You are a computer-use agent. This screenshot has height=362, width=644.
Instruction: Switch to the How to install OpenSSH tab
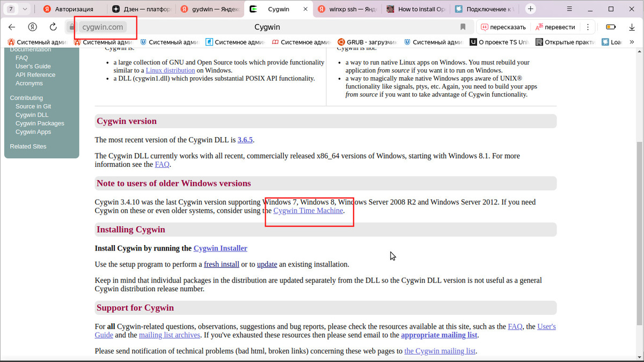pos(415,9)
